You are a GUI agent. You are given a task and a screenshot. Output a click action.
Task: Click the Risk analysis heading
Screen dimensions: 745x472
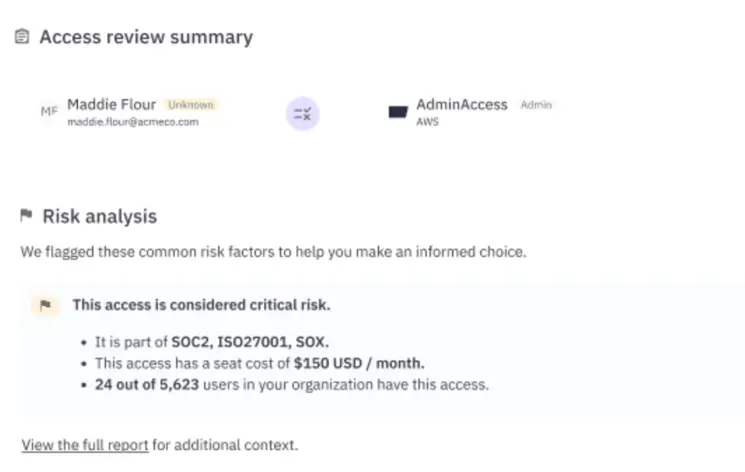click(x=99, y=216)
